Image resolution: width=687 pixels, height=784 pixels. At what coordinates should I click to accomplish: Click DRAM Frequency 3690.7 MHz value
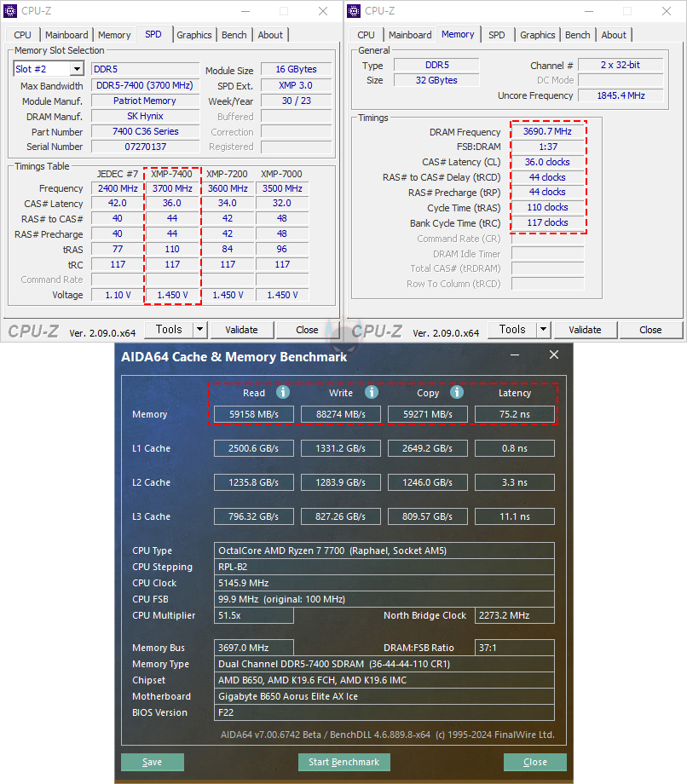pos(547,131)
